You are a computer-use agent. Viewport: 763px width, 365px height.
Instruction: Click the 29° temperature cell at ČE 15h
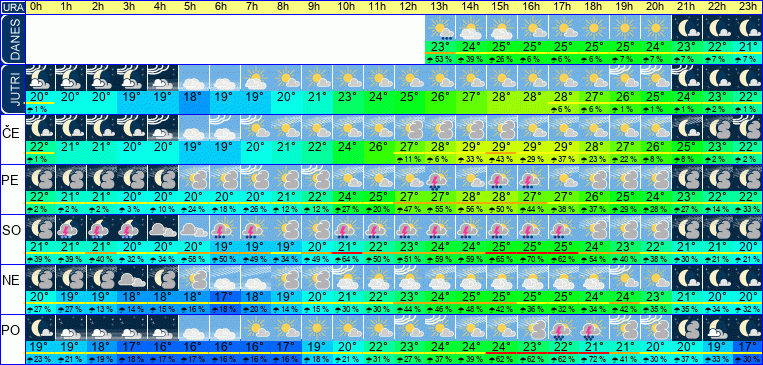tap(502, 146)
